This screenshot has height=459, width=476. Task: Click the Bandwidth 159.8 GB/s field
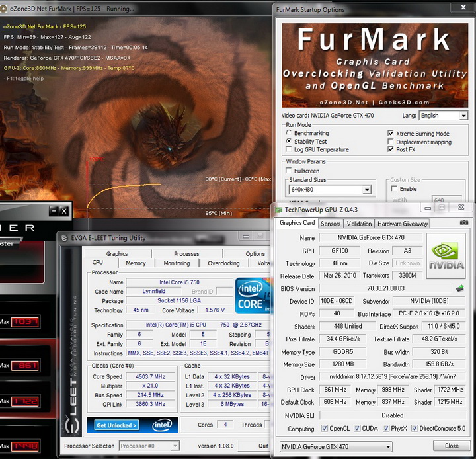[439, 364]
